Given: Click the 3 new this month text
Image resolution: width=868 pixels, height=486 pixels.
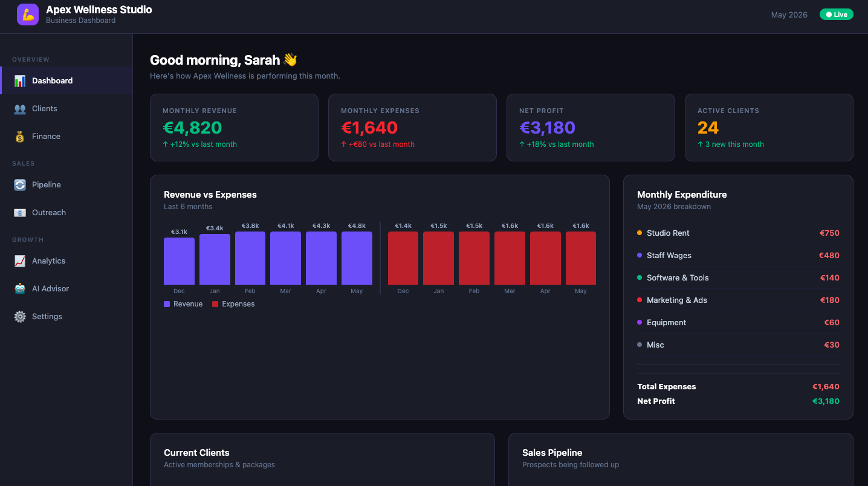Looking at the screenshot, I should pyautogui.click(x=730, y=144).
